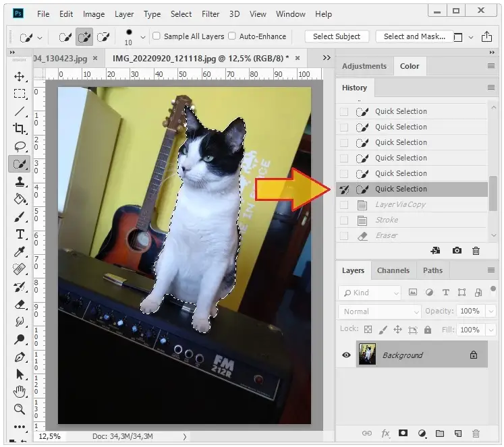Select the Healing Brush tool

click(x=20, y=269)
